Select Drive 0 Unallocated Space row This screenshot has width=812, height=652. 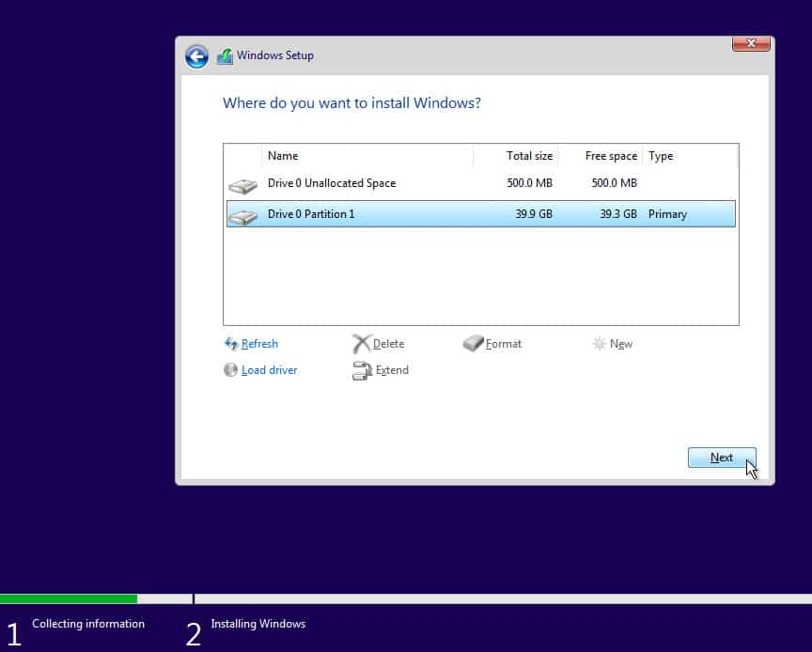click(376, 183)
